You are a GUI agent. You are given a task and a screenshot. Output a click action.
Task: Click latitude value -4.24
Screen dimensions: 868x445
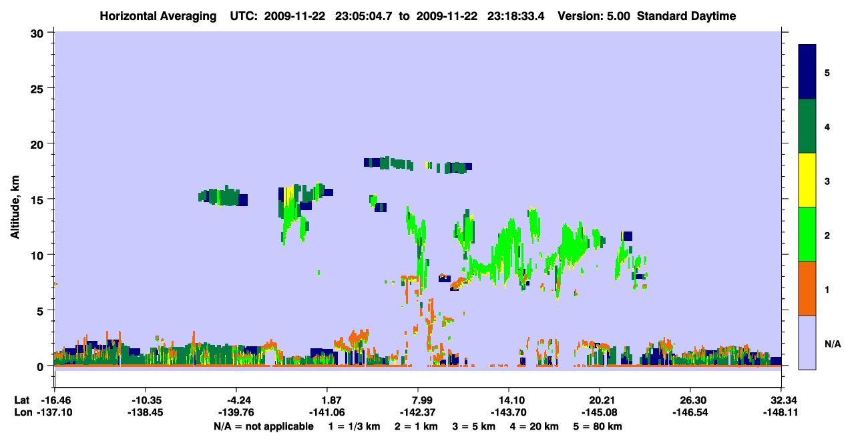point(236,400)
